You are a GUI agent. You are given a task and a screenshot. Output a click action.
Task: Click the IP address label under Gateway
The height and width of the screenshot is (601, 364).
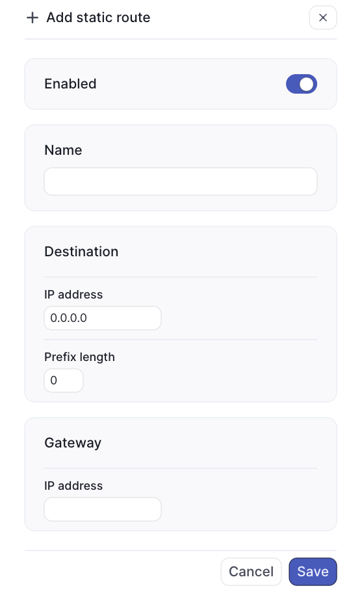(x=73, y=486)
